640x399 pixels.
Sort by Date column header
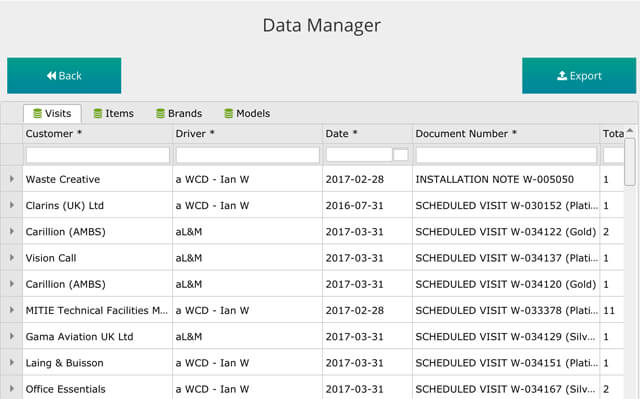coord(367,134)
